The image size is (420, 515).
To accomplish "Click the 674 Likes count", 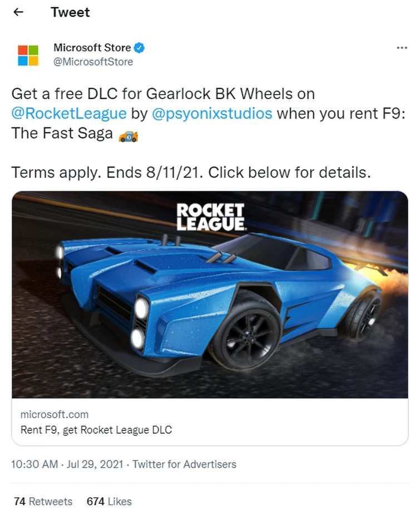I will pyautogui.click(x=109, y=501).
